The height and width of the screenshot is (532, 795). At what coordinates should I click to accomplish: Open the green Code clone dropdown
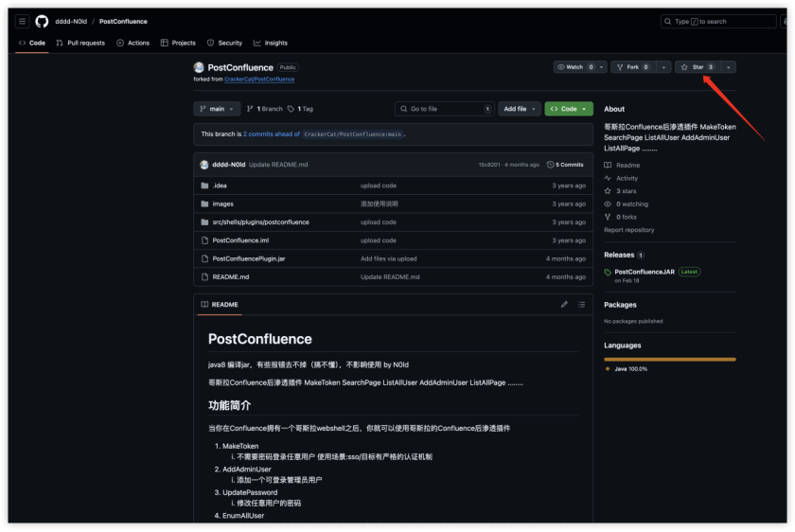point(569,109)
